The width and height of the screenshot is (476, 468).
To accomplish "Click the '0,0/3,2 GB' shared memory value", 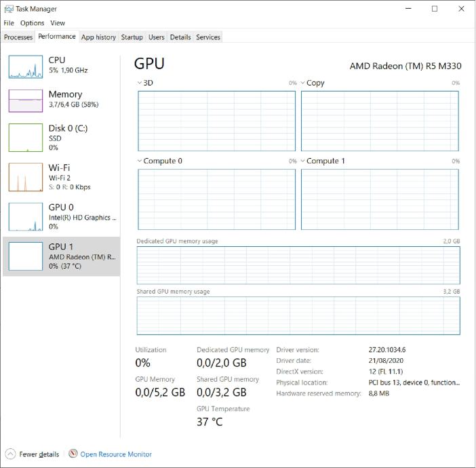I will (221, 393).
